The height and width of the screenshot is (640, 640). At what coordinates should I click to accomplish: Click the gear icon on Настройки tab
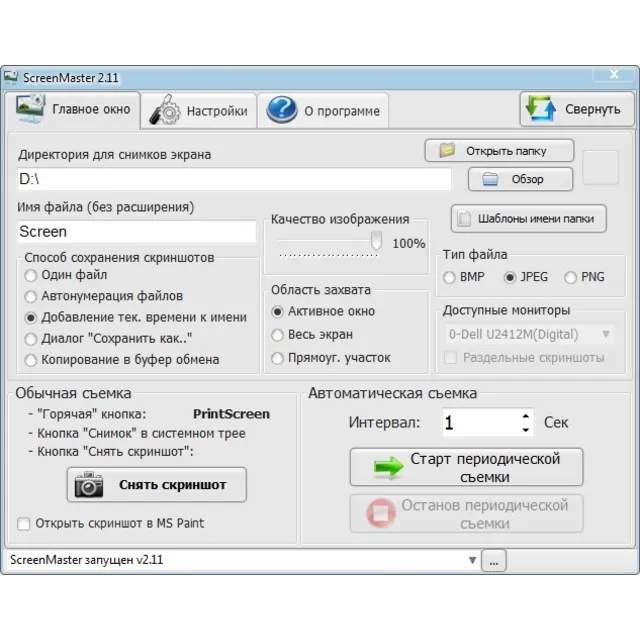pyautogui.click(x=165, y=110)
